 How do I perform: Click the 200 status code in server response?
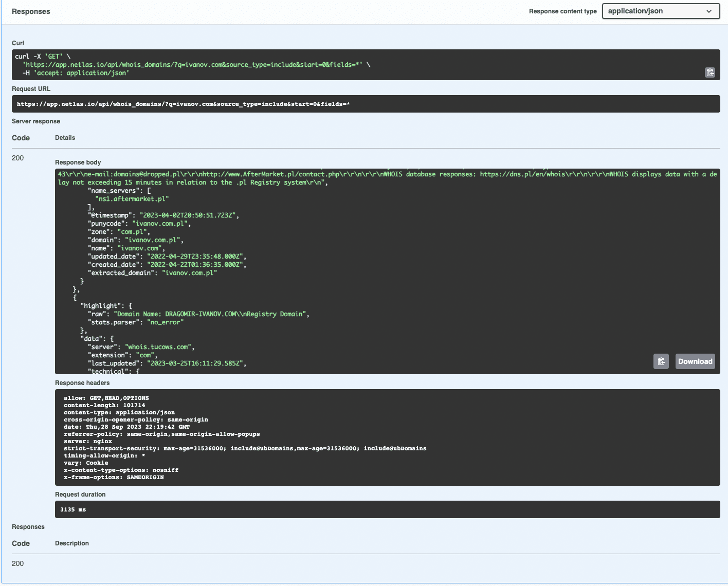17,158
